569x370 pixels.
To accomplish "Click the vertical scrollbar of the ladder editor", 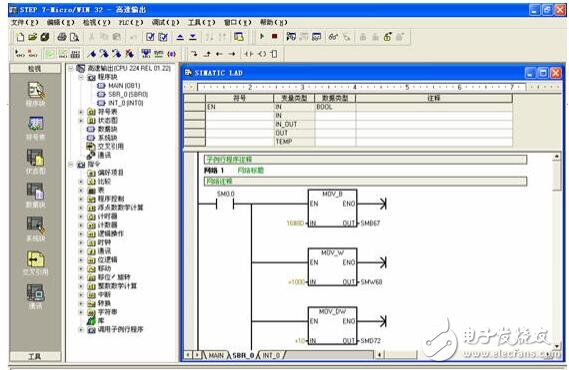I will [557, 250].
